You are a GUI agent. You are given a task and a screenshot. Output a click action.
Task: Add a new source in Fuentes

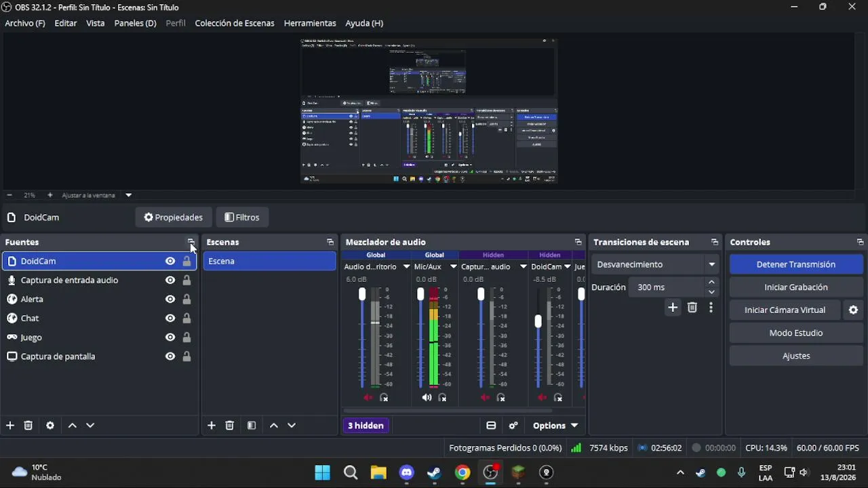[x=10, y=426]
